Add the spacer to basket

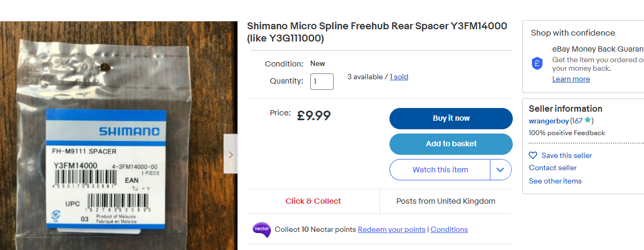pos(451,144)
